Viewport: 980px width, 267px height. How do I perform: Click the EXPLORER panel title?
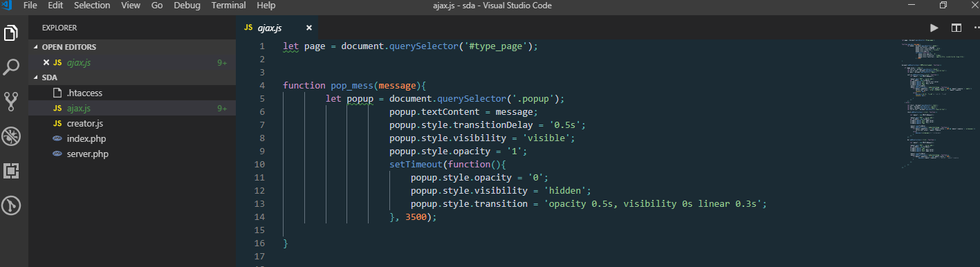[x=59, y=28]
